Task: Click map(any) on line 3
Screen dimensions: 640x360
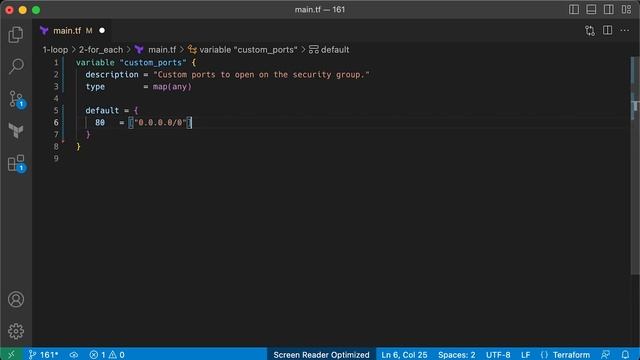Action: point(172,87)
